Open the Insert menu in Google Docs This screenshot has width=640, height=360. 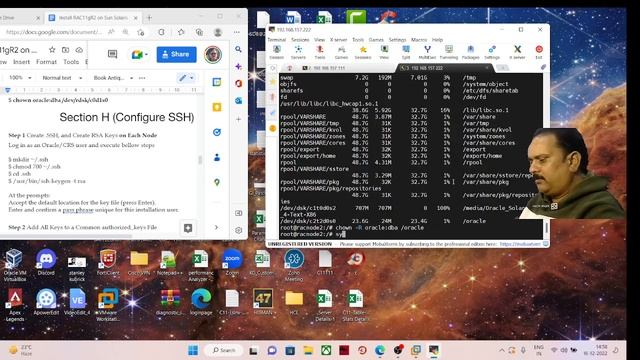21,62
